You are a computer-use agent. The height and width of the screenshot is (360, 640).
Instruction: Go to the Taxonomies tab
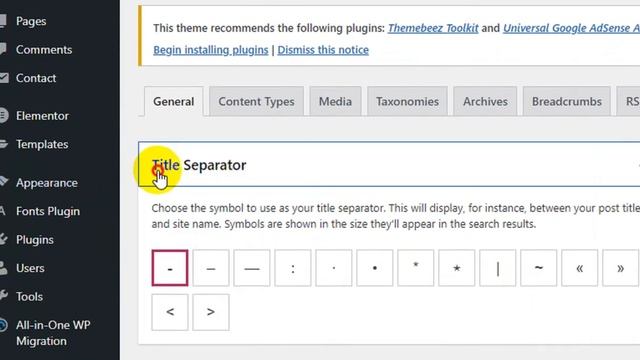(407, 101)
